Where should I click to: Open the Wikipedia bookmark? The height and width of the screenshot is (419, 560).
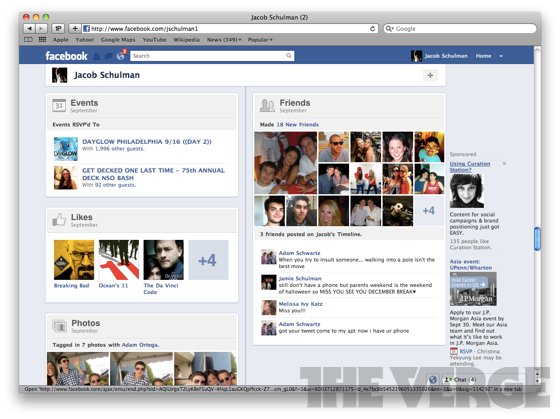click(x=186, y=40)
